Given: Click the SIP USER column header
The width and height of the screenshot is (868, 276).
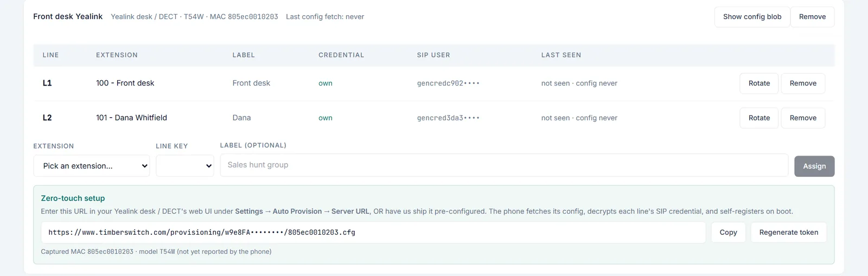Looking at the screenshot, I should pyautogui.click(x=433, y=55).
